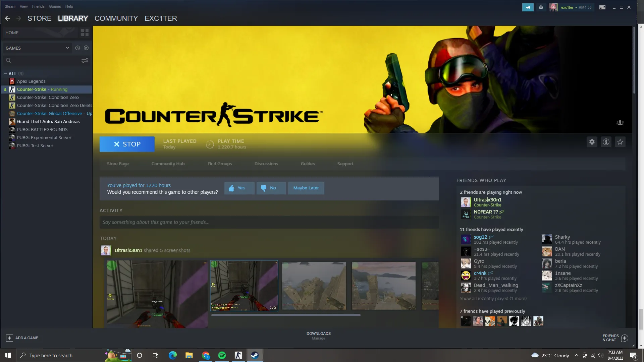Open Counter-Strike manage settings gear

coord(592,142)
